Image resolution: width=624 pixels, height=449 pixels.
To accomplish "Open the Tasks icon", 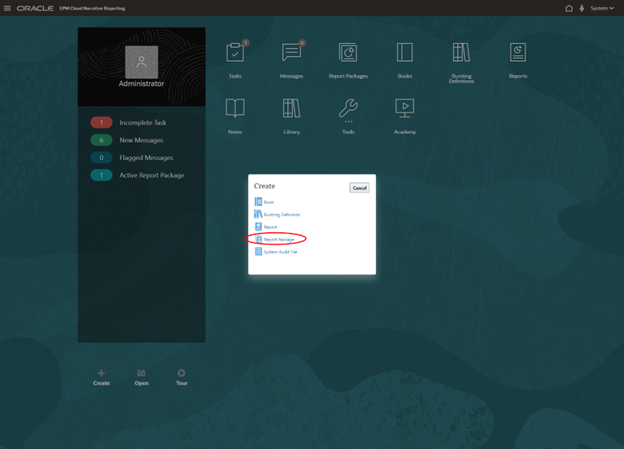I will click(235, 53).
